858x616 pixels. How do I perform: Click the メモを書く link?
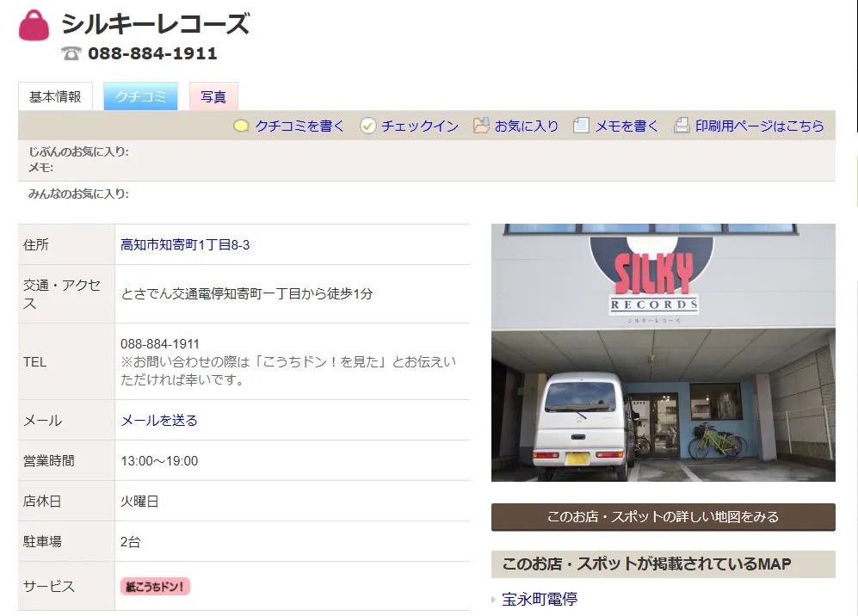[x=627, y=126]
